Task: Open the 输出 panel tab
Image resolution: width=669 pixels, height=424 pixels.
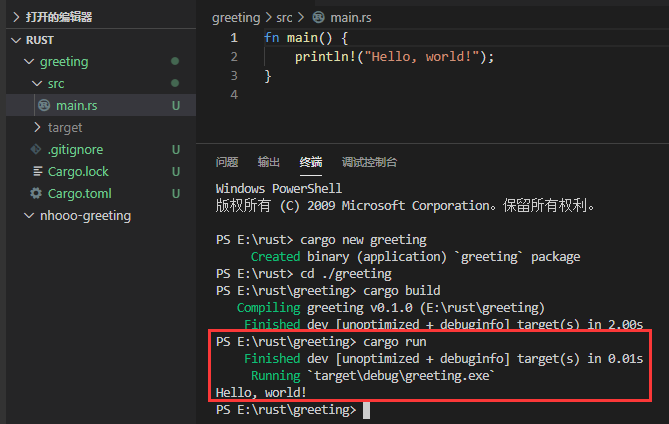Action: [x=269, y=162]
